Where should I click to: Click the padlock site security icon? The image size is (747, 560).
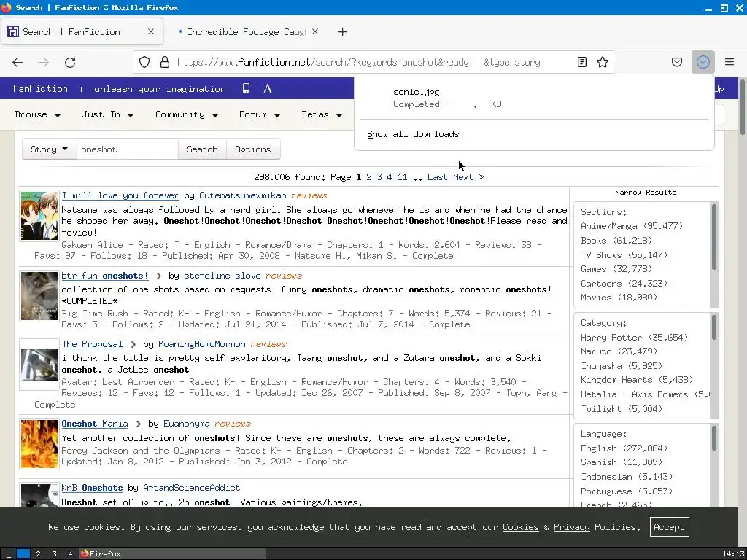click(165, 62)
